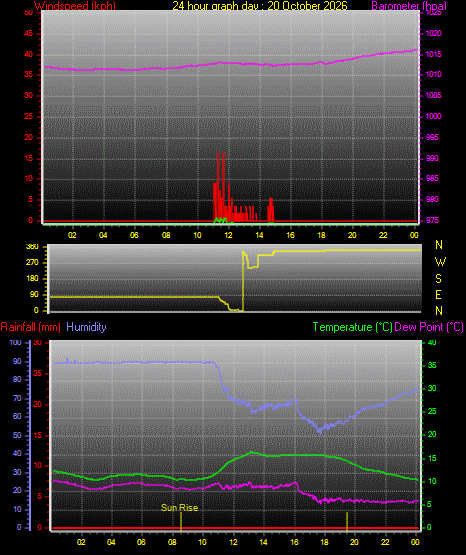Click the 12 hour label under the top graph
Image resolution: width=466 pixels, height=555 pixels.
(x=229, y=235)
